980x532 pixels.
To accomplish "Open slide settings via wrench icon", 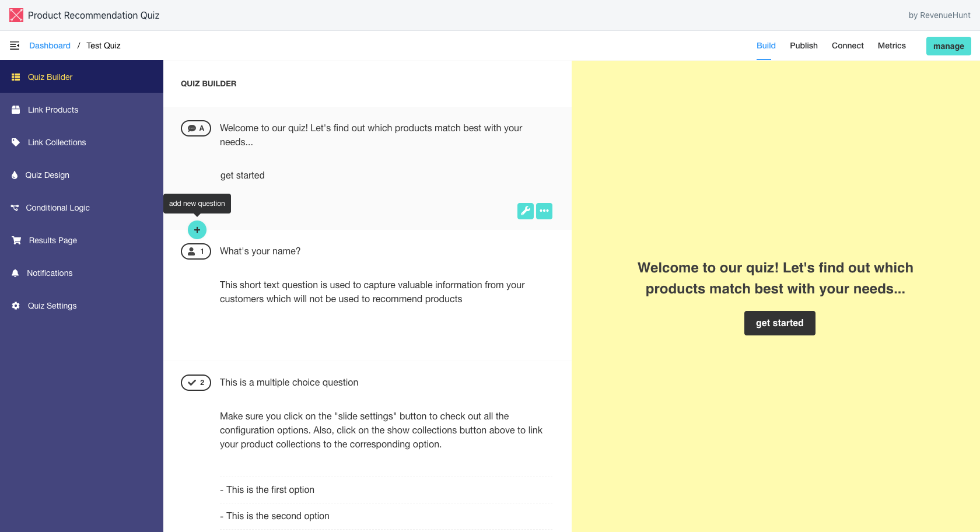I will coord(526,211).
